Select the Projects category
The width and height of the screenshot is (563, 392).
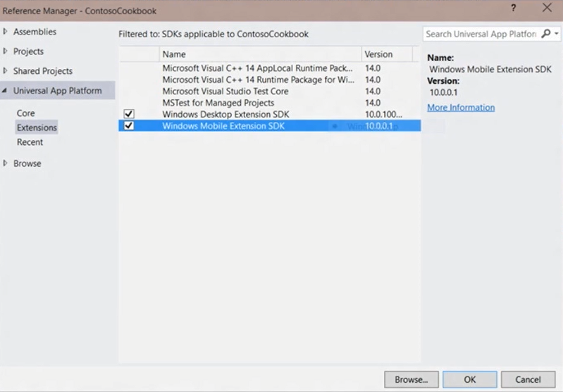click(28, 51)
